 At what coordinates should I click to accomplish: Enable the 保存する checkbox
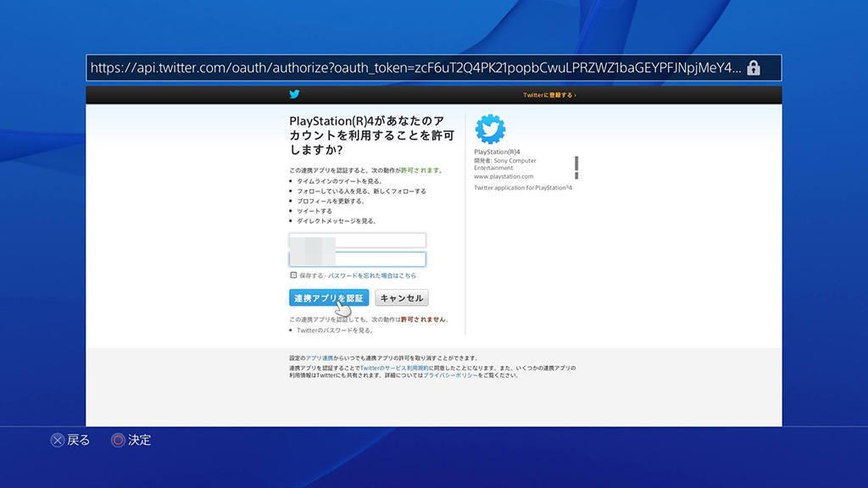click(x=293, y=275)
